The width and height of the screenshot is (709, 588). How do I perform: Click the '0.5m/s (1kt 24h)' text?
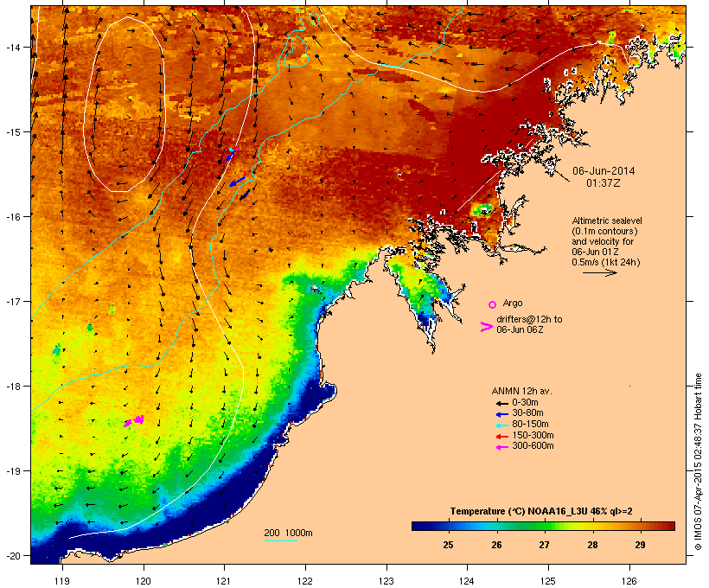606,262
